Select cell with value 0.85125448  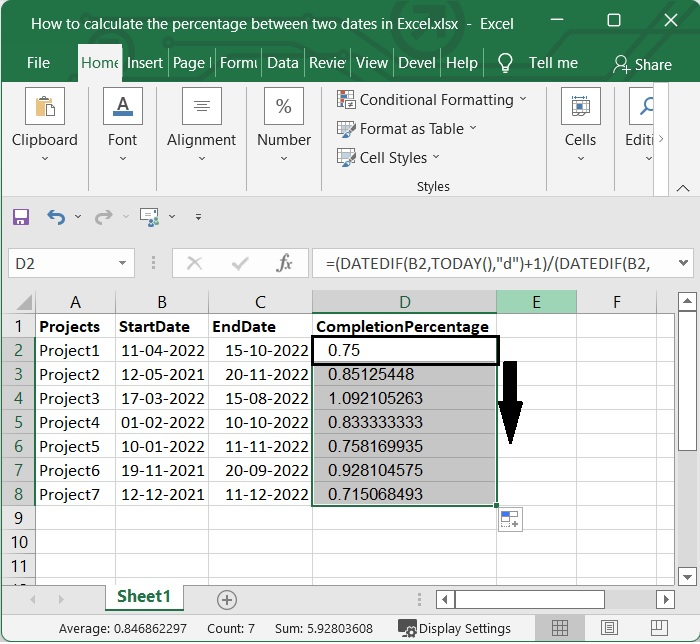(x=404, y=374)
